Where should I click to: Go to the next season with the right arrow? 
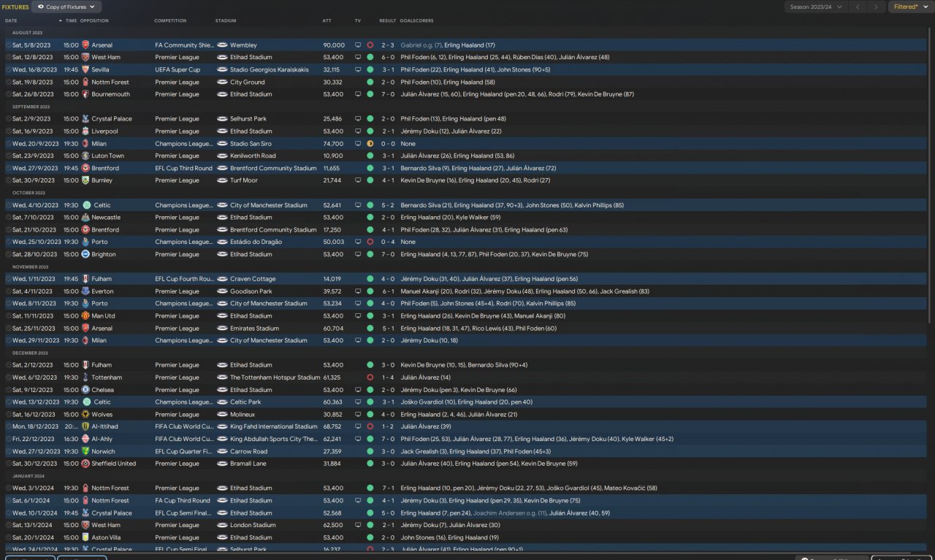tap(875, 7)
